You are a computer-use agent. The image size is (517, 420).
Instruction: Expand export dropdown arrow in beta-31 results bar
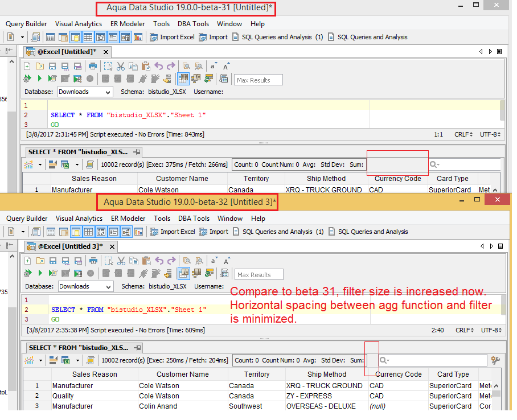point(77,164)
